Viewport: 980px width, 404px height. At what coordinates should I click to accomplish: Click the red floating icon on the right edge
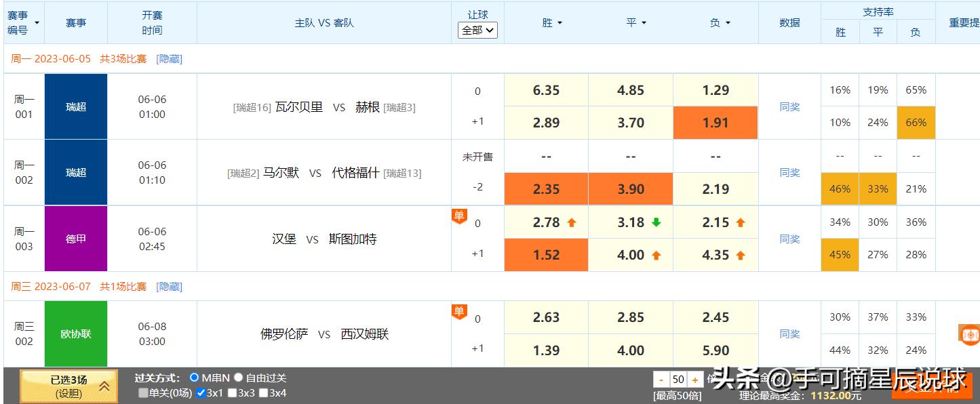[969, 334]
